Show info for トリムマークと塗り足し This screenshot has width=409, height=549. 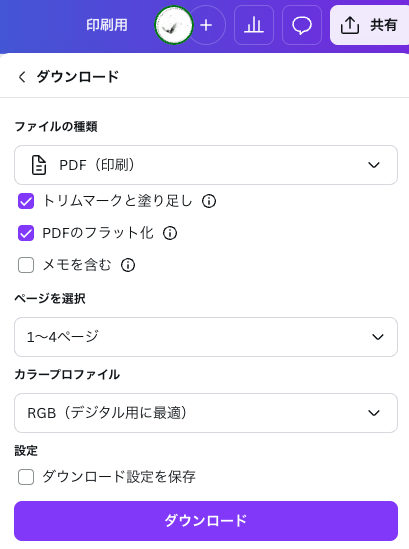[x=209, y=201]
